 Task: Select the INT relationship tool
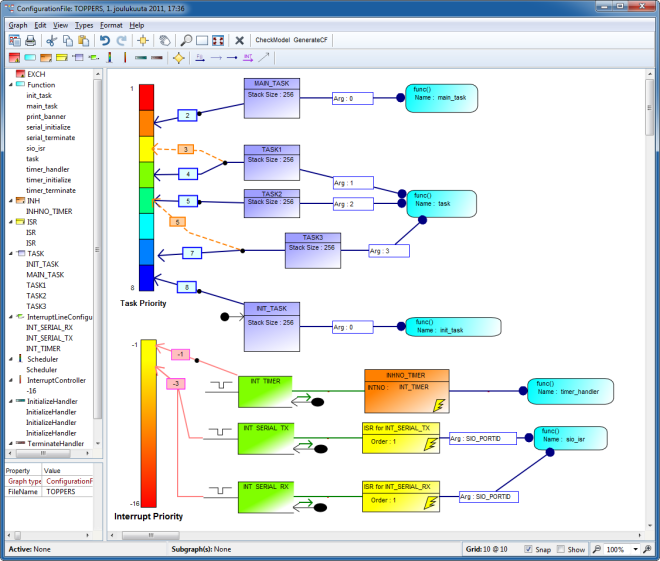click(x=248, y=57)
